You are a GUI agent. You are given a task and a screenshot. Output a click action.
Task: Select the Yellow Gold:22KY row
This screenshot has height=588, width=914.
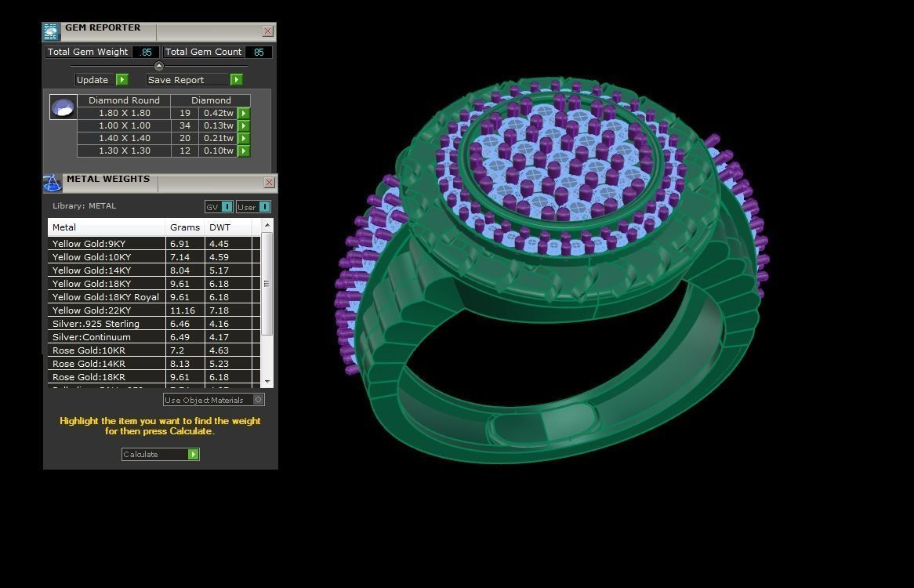click(154, 310)
